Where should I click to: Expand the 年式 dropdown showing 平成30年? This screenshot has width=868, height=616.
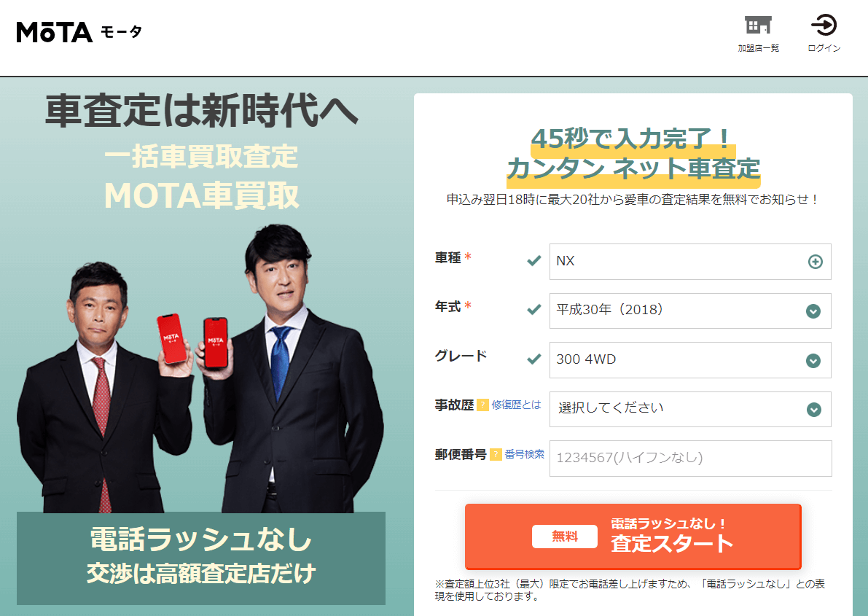pyautogui.click(x=690, y=311)
